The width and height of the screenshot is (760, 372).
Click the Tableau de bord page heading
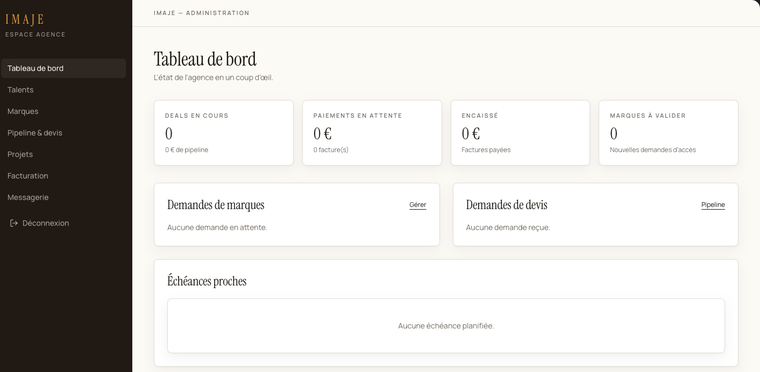point(205,59)
